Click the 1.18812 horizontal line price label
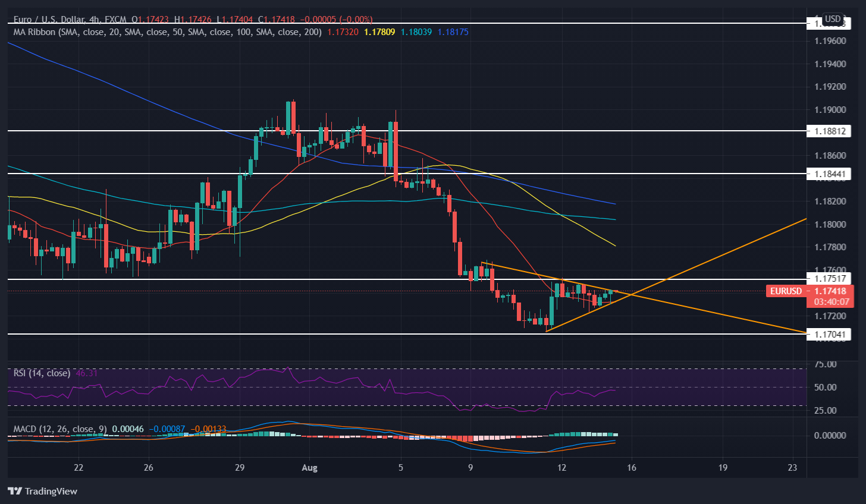The height and width of the screenshot is (504, 866). 829,131
